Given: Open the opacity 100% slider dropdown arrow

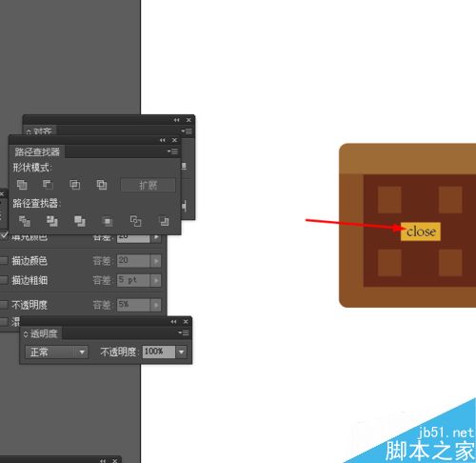Looking at the screenshot, I should (x=182, y=352).
